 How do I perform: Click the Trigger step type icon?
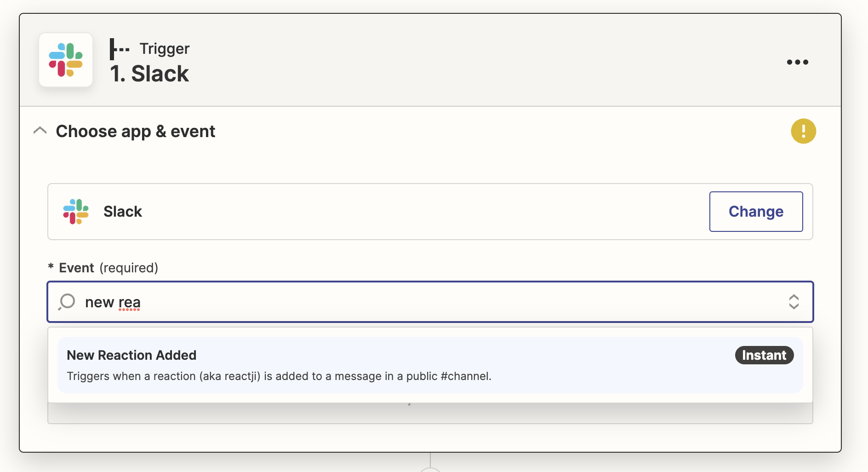coord(120,49)
